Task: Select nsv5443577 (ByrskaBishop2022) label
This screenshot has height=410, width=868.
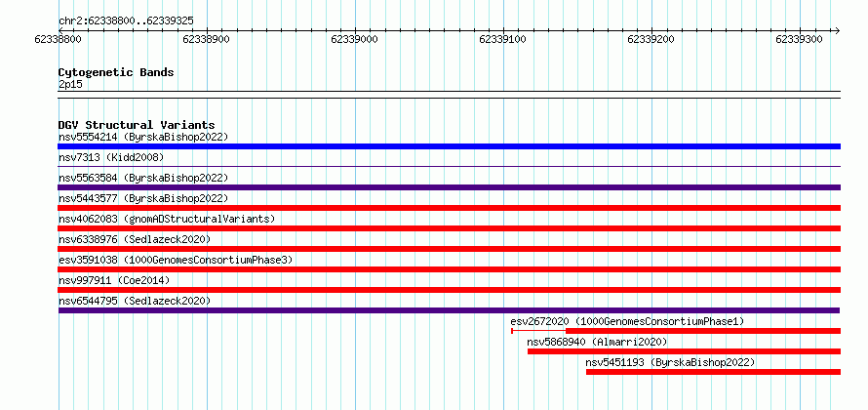Action: (x=143, y=198)
